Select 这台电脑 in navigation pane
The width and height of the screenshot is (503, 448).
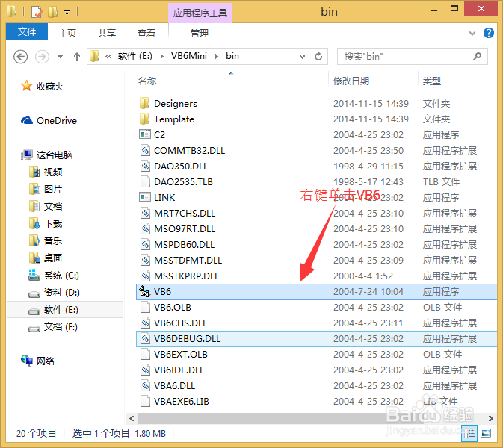55,155
